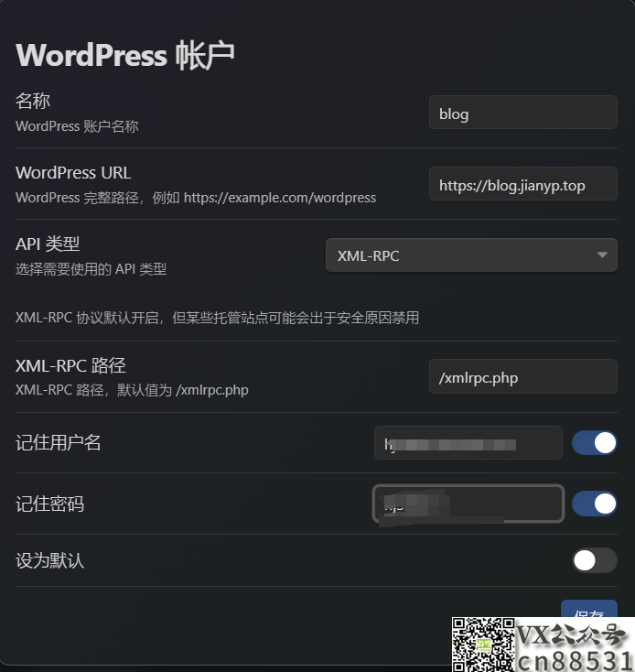This screenshot has height=672, width=635.
Task: Click the 名称 label
Action: [x=33, y=101]
